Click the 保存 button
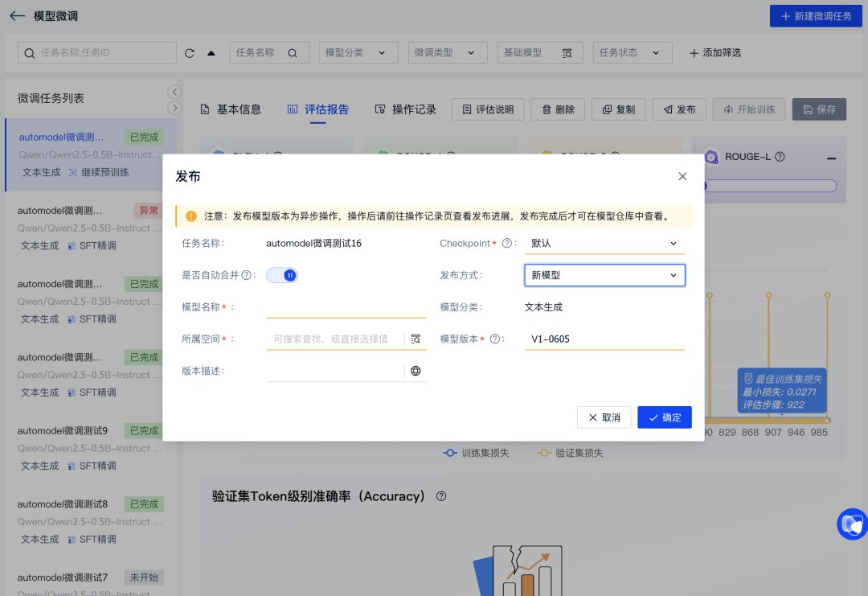The height and width of the screenshot is (596, 868). pyautogui.click(x=819, y=109)
